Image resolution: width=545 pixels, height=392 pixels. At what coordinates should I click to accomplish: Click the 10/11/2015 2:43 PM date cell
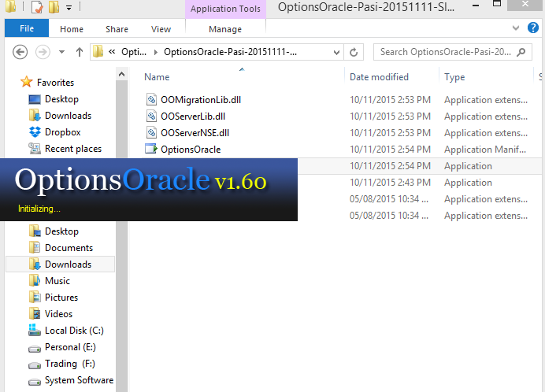pyautogui.click(x=390, y=183)
